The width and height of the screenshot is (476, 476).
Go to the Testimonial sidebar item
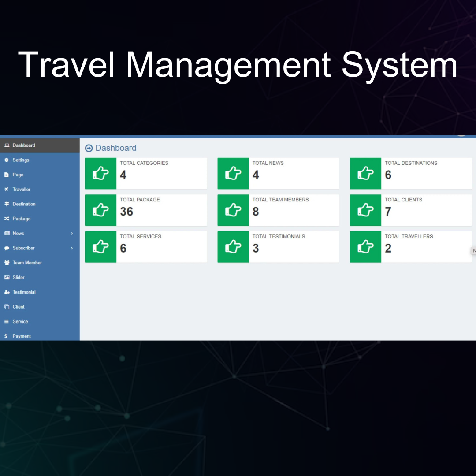(24, 292)
